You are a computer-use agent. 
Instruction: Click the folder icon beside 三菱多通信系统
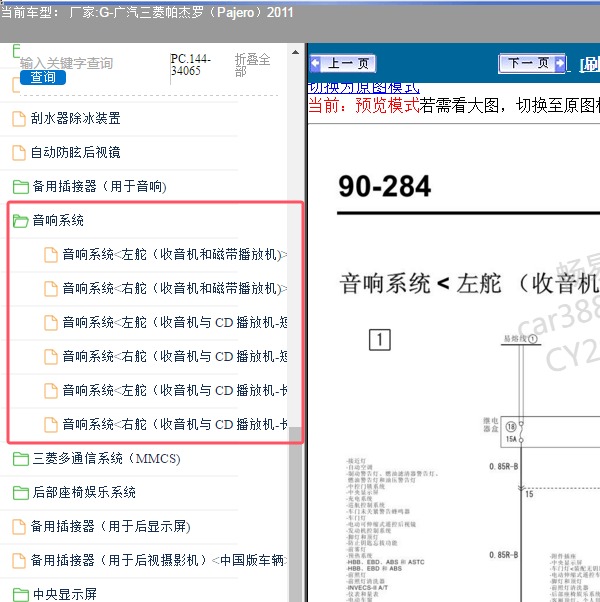pyautogui.click(x=20, y=459)
